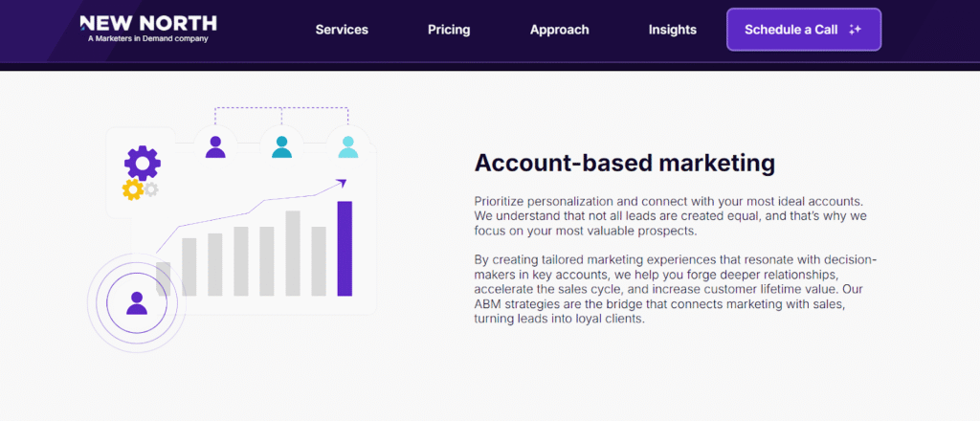Click the large purple gear icon
This screenshot has height=421, width=980.
pos(143,164)
